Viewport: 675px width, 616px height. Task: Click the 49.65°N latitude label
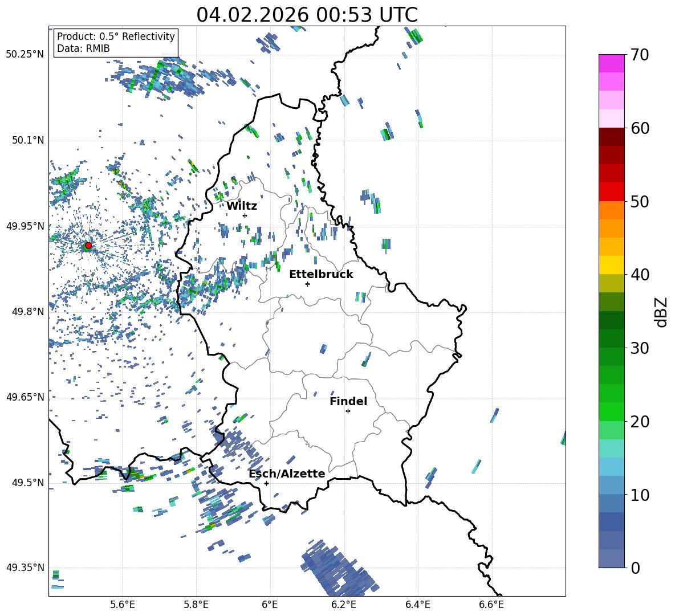click(25, 397)
